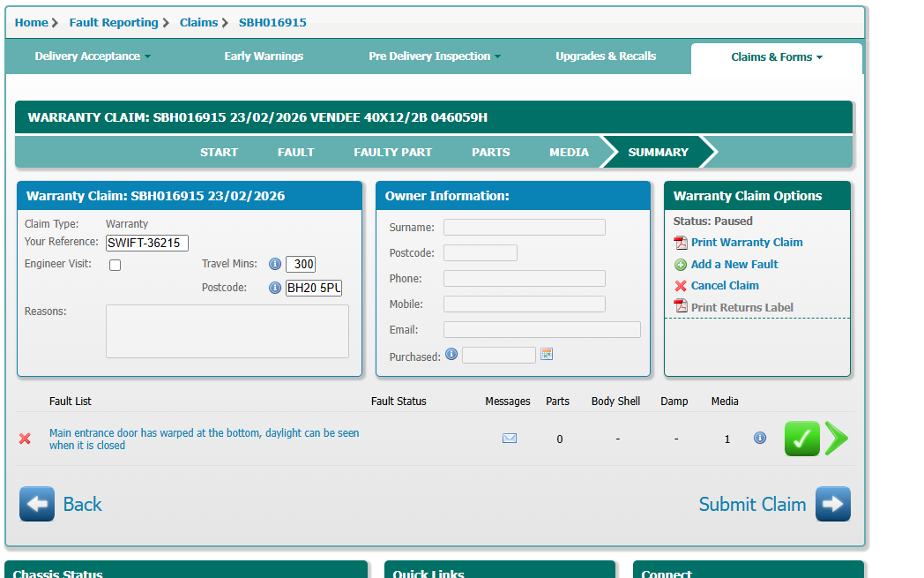The width and height of the screenshot is (924, 578).
Task: Click the Purchased info icon
Action: (451, 354)
